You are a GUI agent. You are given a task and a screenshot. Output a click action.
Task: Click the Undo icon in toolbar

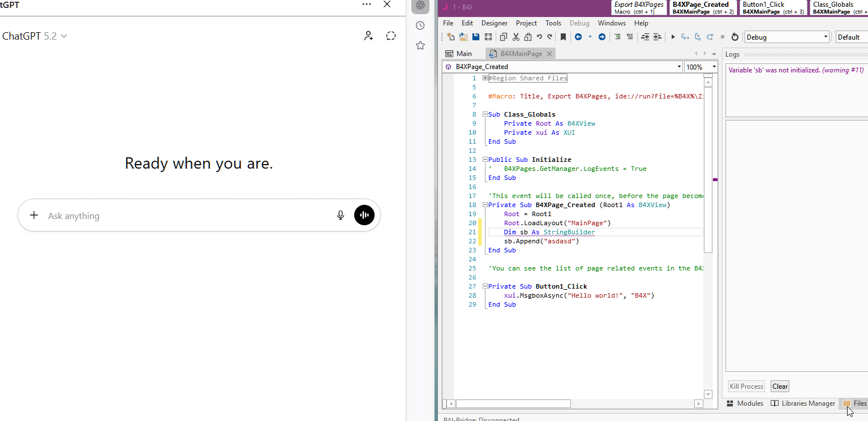(x=539, y=37)
